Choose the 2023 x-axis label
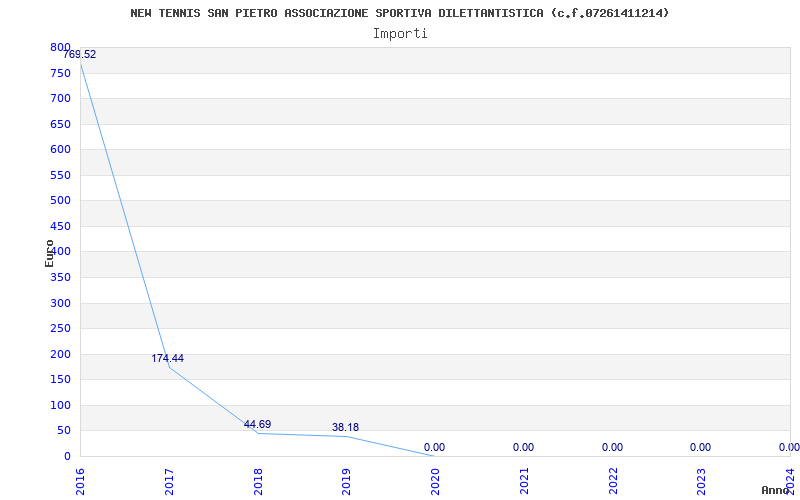The image size is (800, 500). [x=702, y=482]
